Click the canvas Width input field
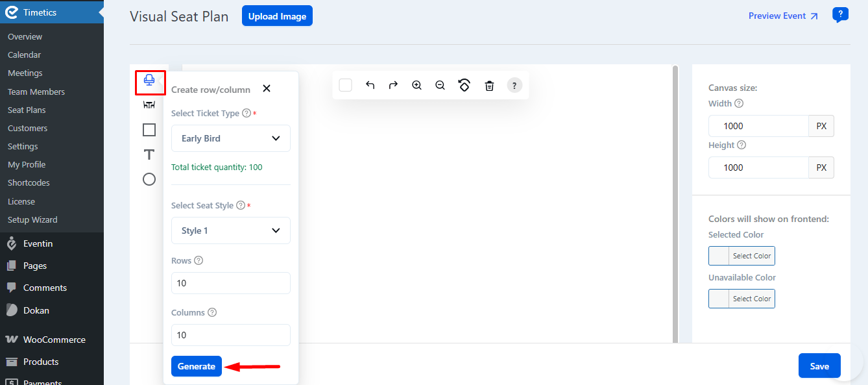Viewport: 868px width, 385px height. [x=758, y=126]
